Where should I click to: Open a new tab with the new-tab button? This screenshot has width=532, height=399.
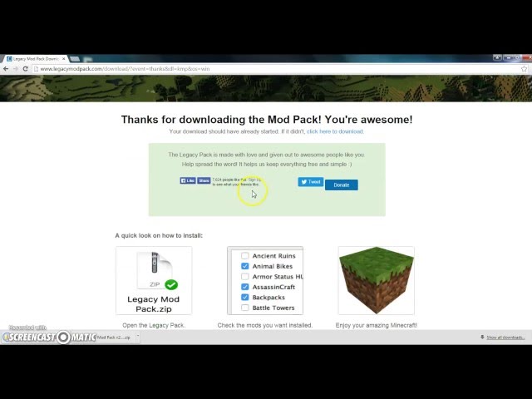[x=74, y=59]
